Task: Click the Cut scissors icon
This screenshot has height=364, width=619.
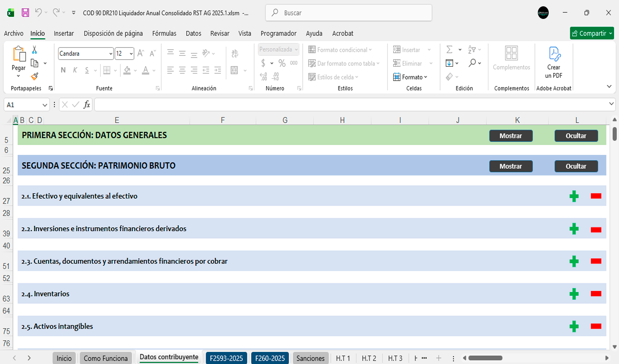Action: click(34, 50)
